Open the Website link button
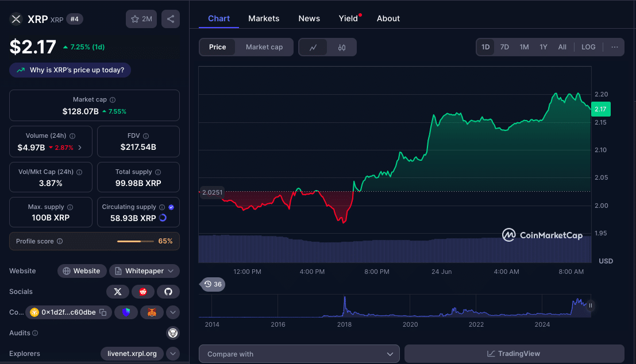 coord(82,271)
